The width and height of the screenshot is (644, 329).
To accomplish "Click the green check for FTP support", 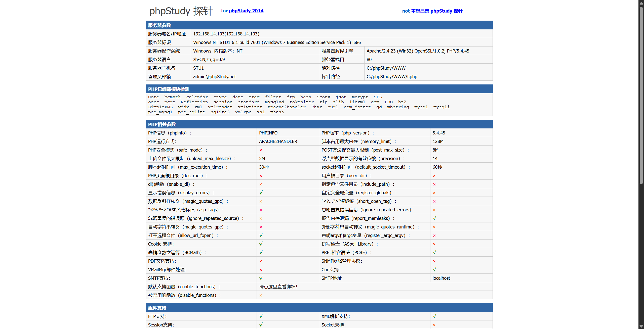I will [261, 316].
